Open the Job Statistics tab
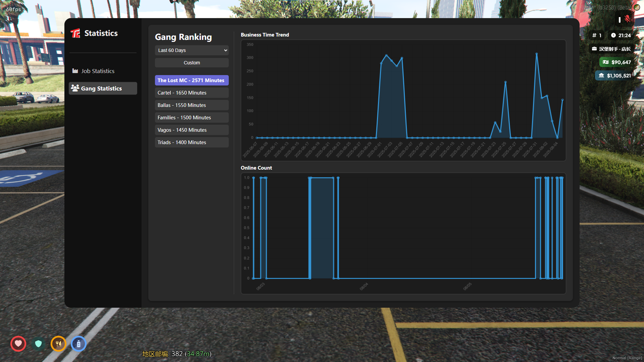Screen dimensions: 644x362 pos(103,71)
